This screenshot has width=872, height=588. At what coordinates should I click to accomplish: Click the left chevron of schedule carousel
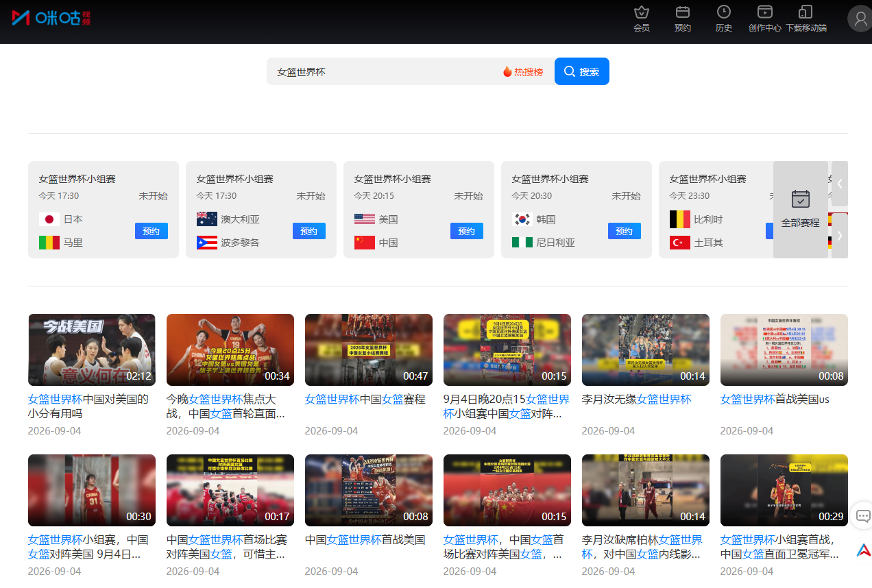[840, 184]
